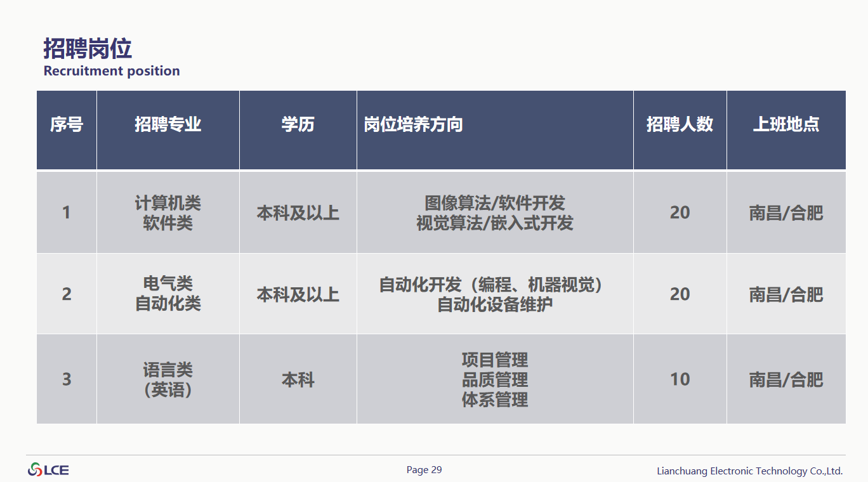Select serial number 1 cell
Image resolution: width=868 pixels, height=482 pixels.
pyautogui.click(x=67, y=212)
